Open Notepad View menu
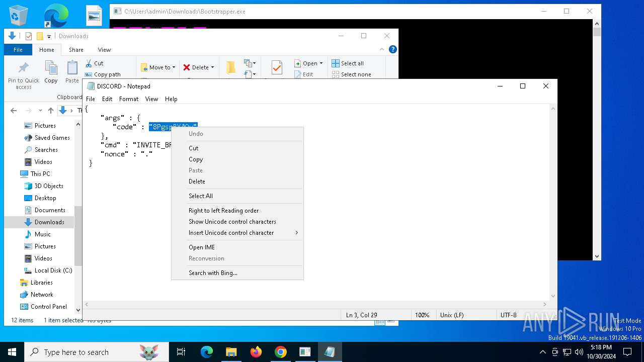 151,99
